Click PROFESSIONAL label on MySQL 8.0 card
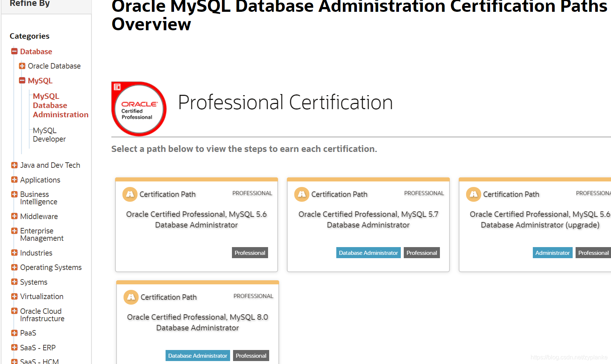Image resolution: width=611 pixels, height=364 pixels. point(253,296)
